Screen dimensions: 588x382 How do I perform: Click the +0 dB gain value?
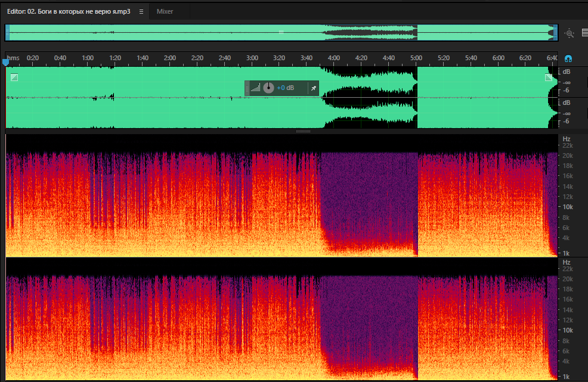(x=286, y=88)
